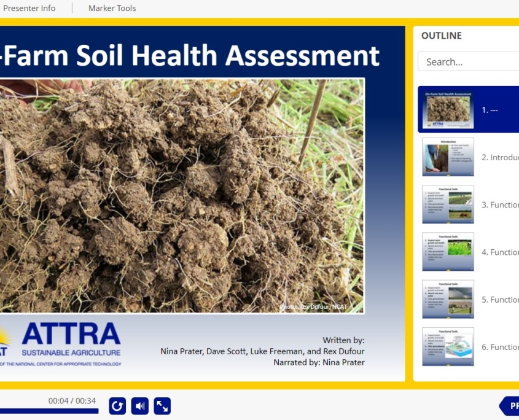Select slide 1 thumbnail in outline
The image size is (519, 420).
point(448,109)
